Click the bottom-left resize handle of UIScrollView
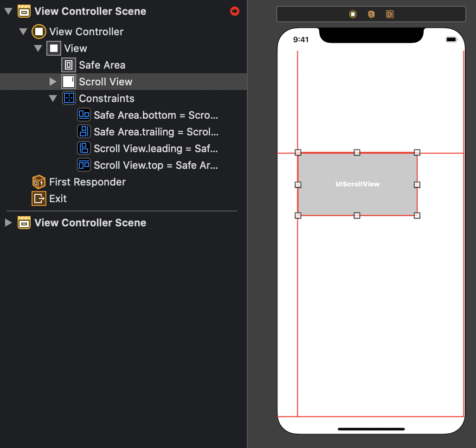The image size is (476, 448). tap(298, 216)
